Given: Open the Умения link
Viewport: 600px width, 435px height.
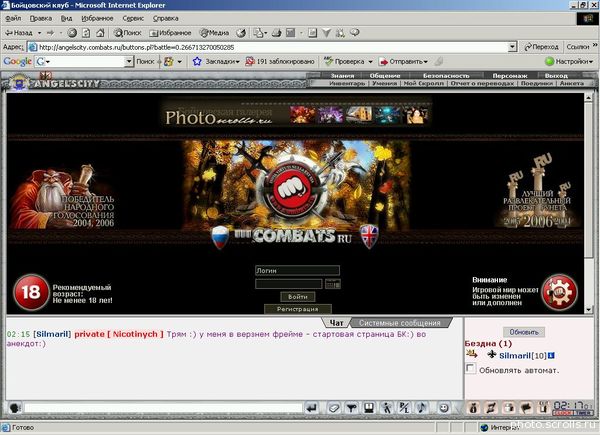Looking at the screenshot, I should pyautogui.click(x=384, y=83).
